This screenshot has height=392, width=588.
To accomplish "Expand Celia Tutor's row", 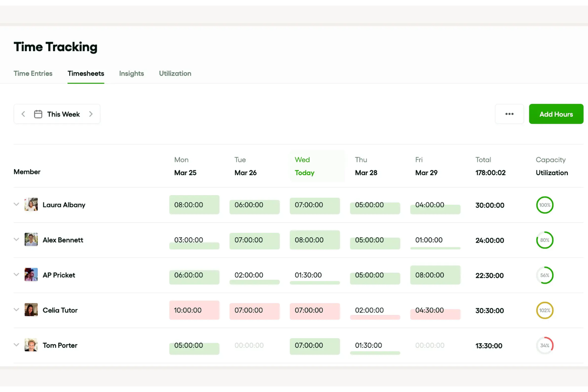I will click(16, 310).
